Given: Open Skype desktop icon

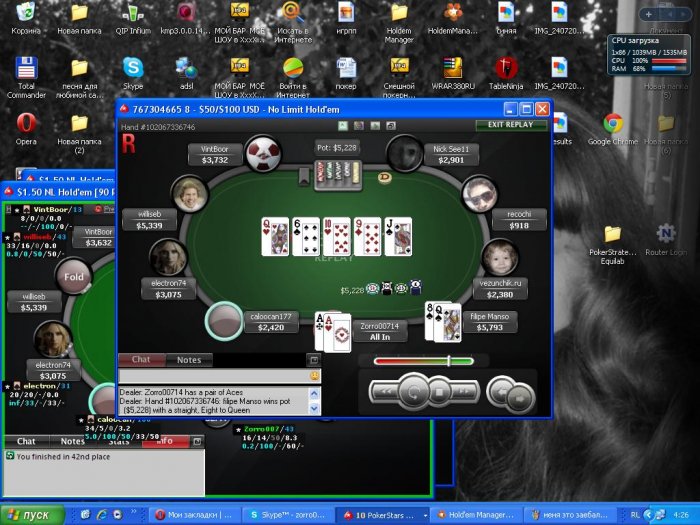Looking at the screenshot, I should coord(133,72).
